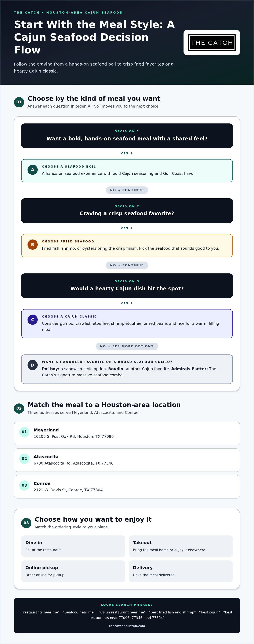Select the Meyerland location card

pyautogui.click(x=127, y=433)
